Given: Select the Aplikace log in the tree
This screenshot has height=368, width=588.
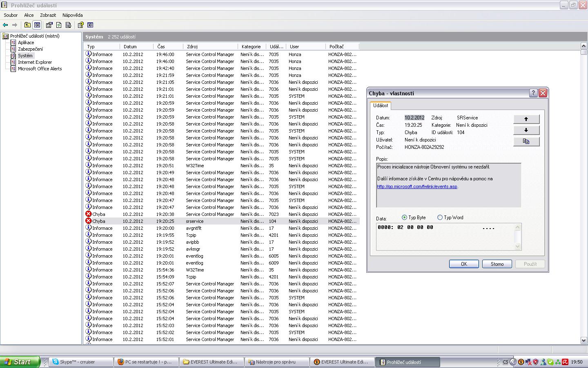Looking at the screenshot, I should (26, 43).
